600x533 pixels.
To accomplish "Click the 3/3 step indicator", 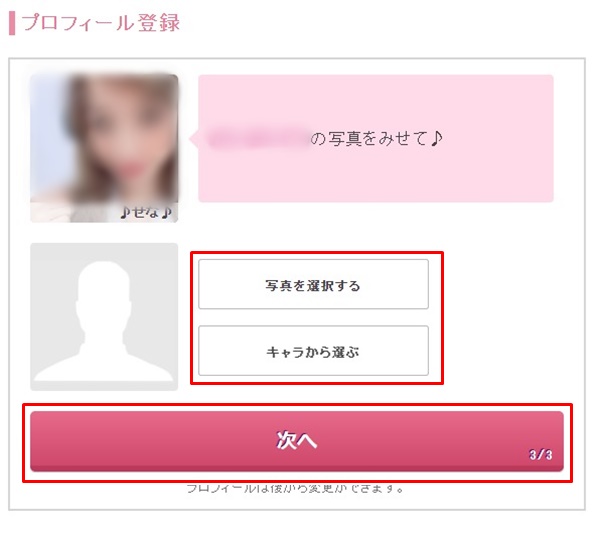I will click(x=540, y=456).
